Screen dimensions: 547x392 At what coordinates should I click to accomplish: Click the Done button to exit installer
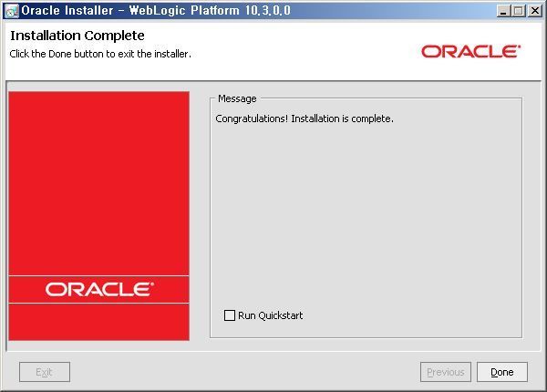(502, 372)
